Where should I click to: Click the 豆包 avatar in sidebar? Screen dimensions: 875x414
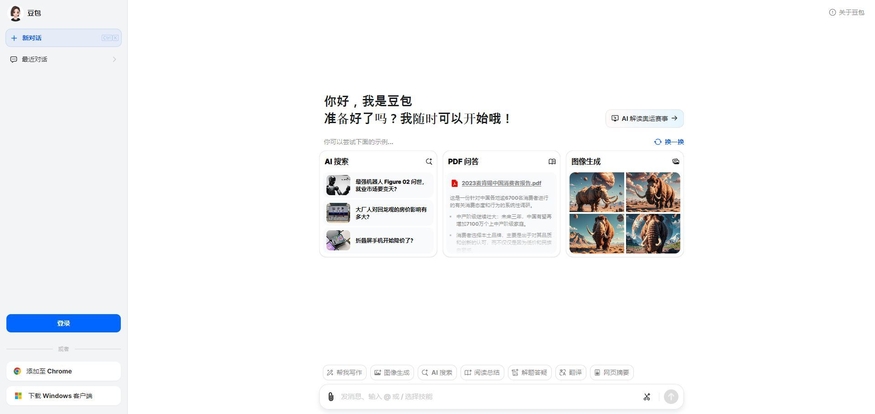(x=15, y=13)
